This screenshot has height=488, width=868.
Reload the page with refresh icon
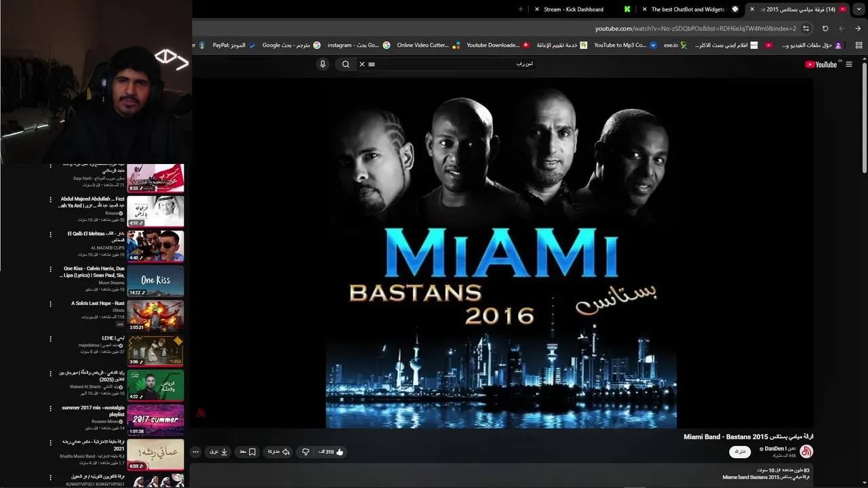point(825,28)
